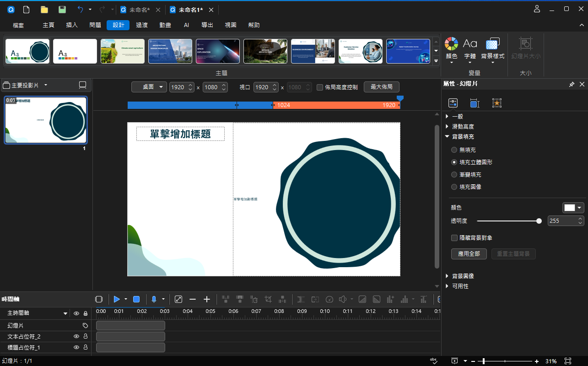
Task: Click the ActivePresenter logo icon
Action: [11, 10]
